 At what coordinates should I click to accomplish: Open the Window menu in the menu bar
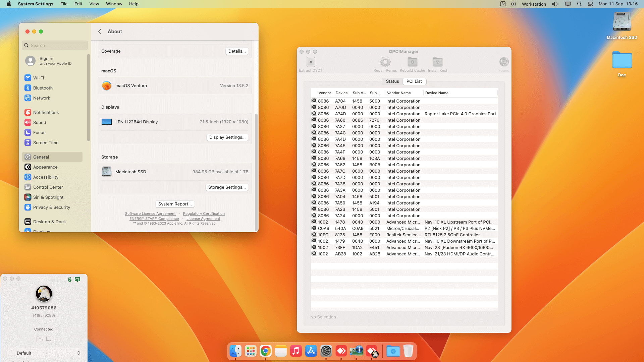(114, 4)
